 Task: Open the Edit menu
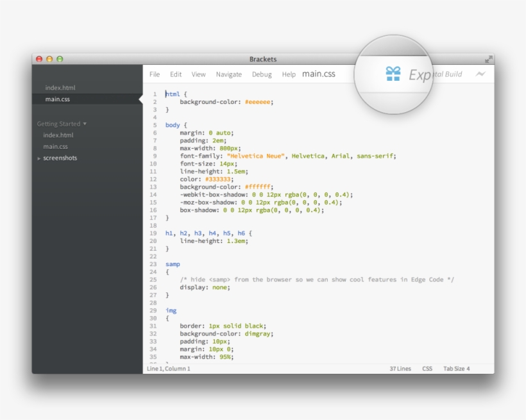click(176, 74)
